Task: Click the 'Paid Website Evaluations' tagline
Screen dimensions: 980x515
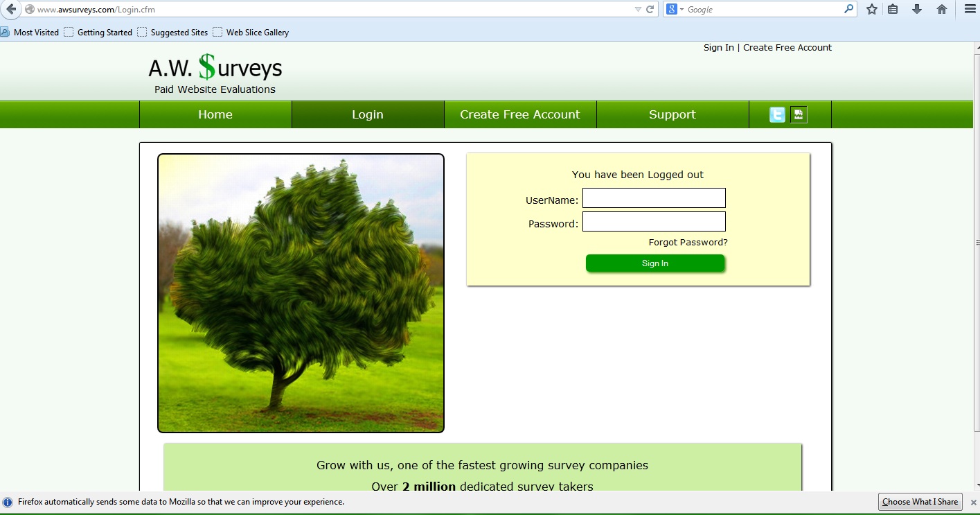Action: (x=215, y=89)
